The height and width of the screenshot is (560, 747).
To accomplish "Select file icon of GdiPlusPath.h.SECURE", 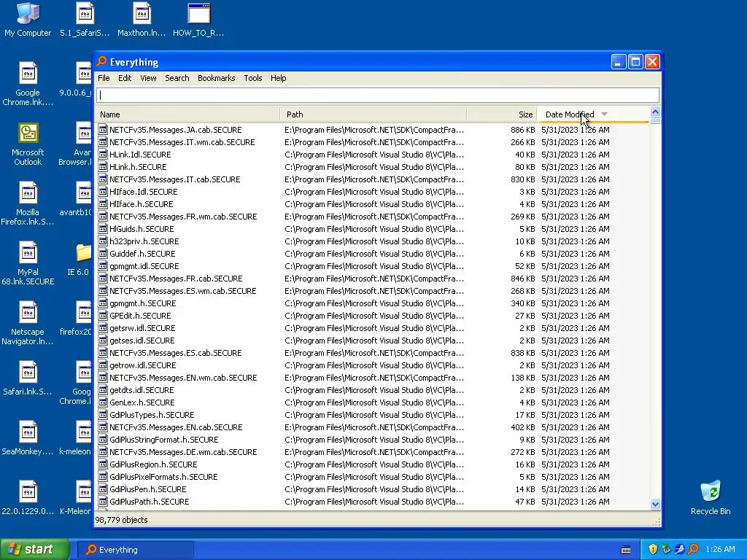I will [x=102, y=502].
